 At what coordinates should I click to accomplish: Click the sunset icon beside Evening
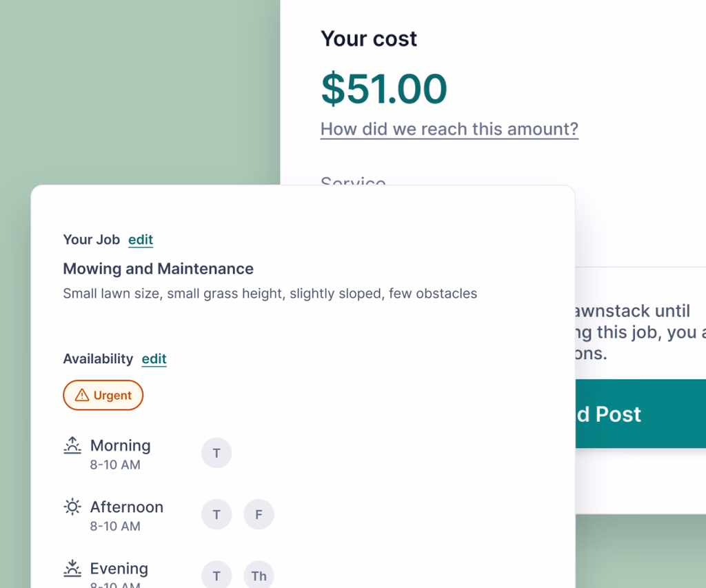tap(72, 569)
